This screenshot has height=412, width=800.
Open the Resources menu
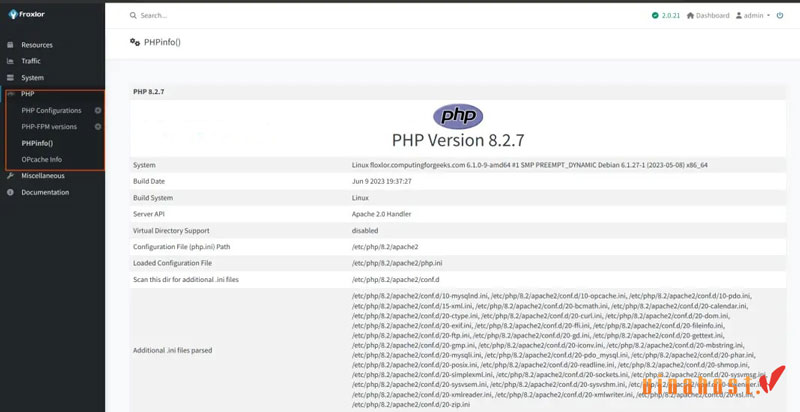pos(37,45)
